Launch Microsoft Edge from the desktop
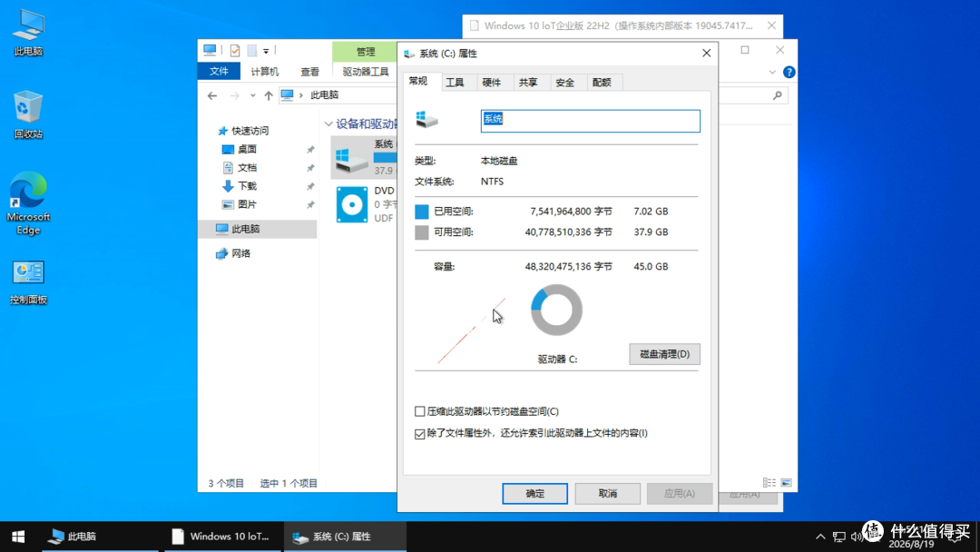This screenshot has width=980, height=552. (x=28, y=203)
